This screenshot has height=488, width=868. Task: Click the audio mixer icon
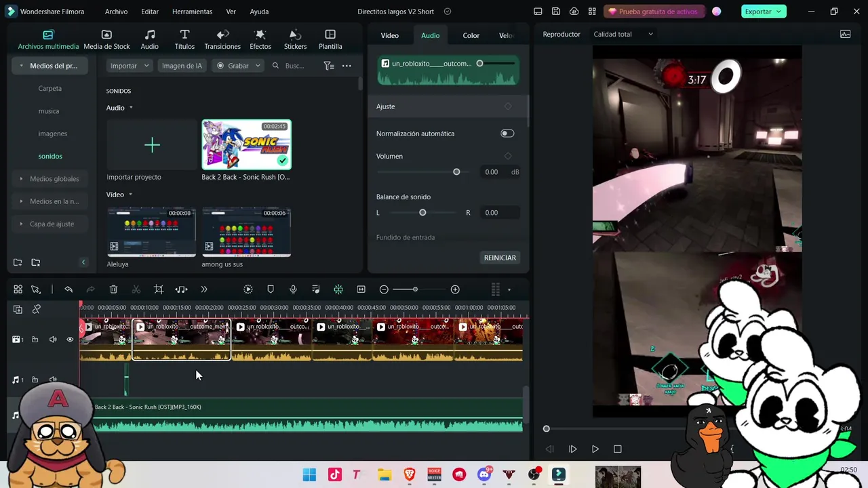point(316,289)
